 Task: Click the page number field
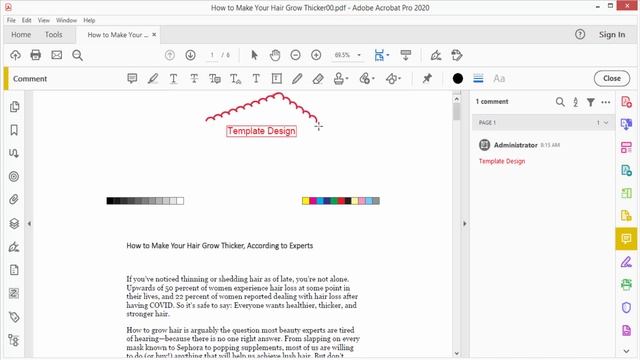click(x=212, y=55)
